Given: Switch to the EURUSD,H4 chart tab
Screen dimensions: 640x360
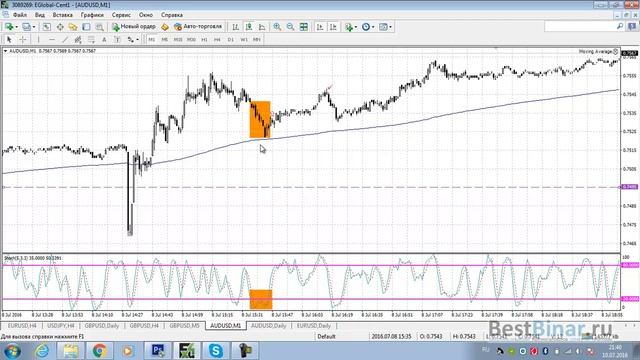Looking at the screenshot, I should (22, 326).
